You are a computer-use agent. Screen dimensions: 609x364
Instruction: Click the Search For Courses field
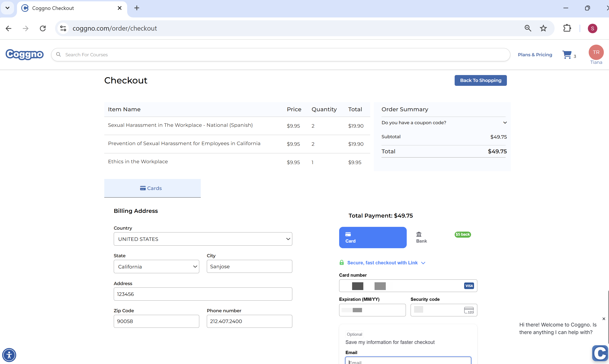click(280, 55)
